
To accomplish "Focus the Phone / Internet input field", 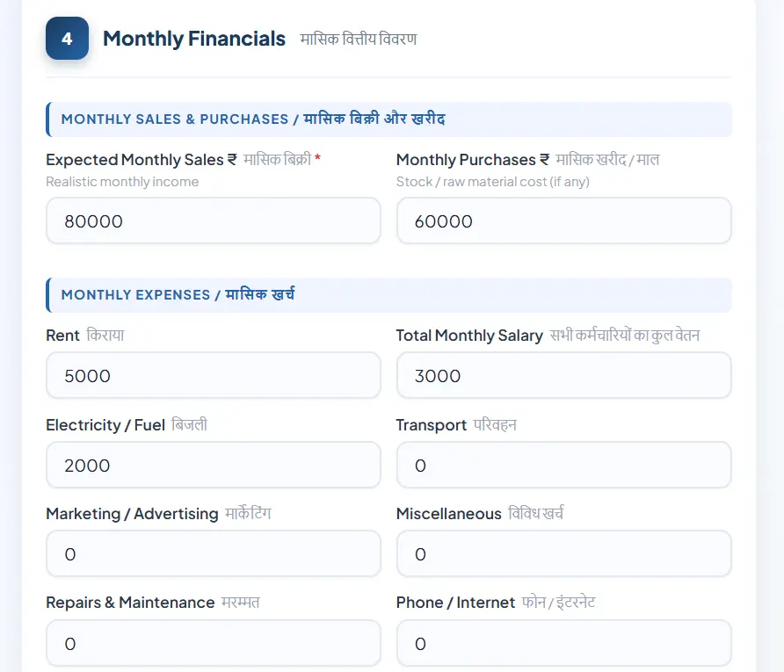I will pyautogui.click(x=564, y=643).
